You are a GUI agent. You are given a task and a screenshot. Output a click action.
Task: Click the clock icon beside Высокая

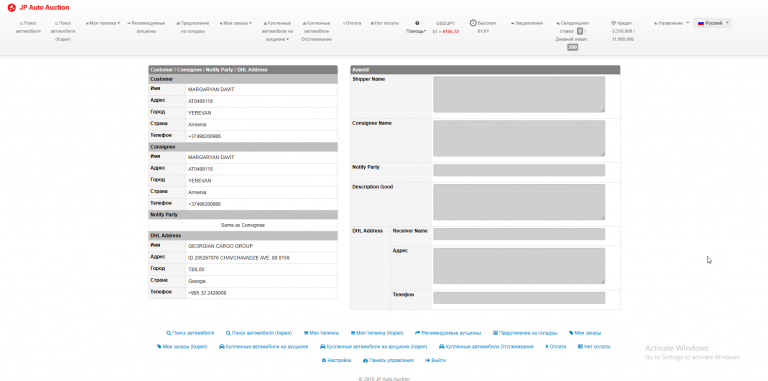pos(473,23)
